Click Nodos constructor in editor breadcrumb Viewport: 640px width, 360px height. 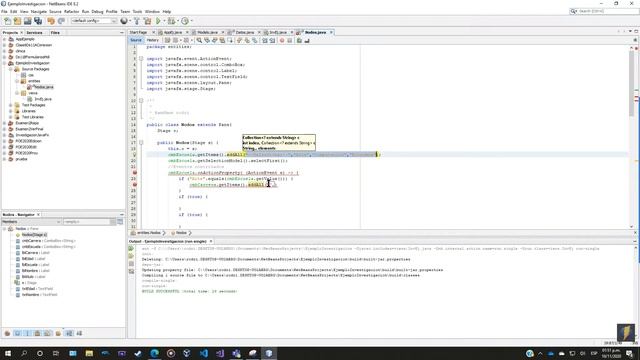click(x=181, y=233)
